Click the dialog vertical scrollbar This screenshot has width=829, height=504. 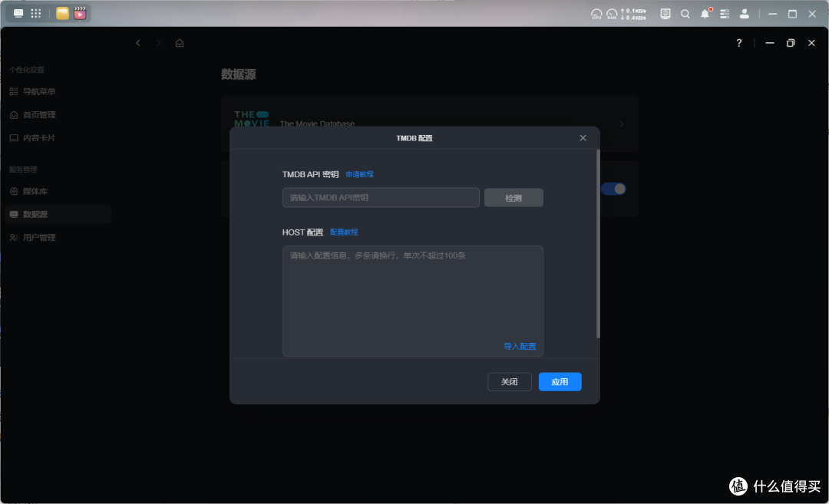[x=598, y=244]
